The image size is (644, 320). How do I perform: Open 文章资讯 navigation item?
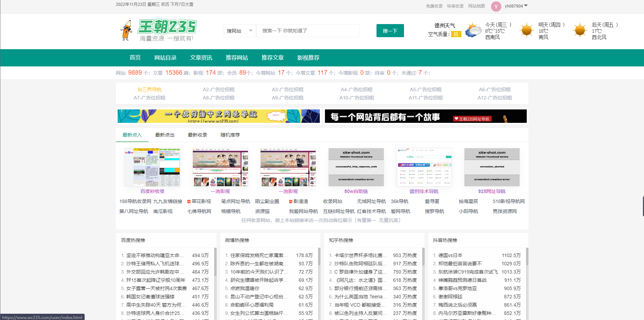(x=201, y=57)
